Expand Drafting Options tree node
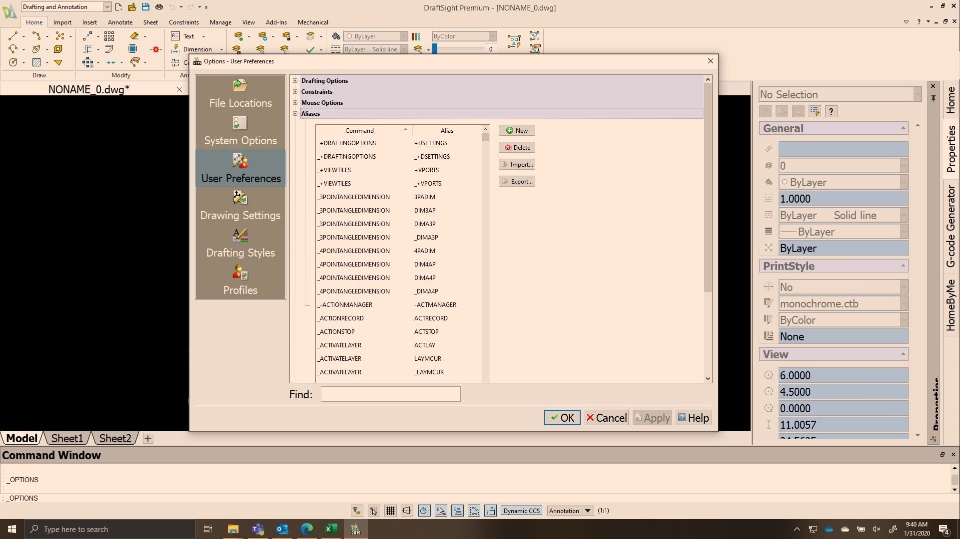The width and height of the screenshot is (960, 539). coord(295,80)
